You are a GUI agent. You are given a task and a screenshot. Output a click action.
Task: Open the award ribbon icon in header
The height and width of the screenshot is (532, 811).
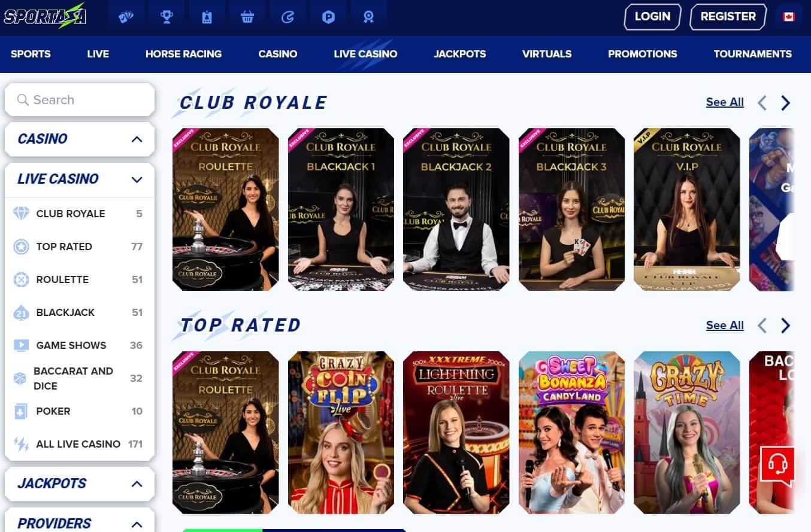click(368, 17)
